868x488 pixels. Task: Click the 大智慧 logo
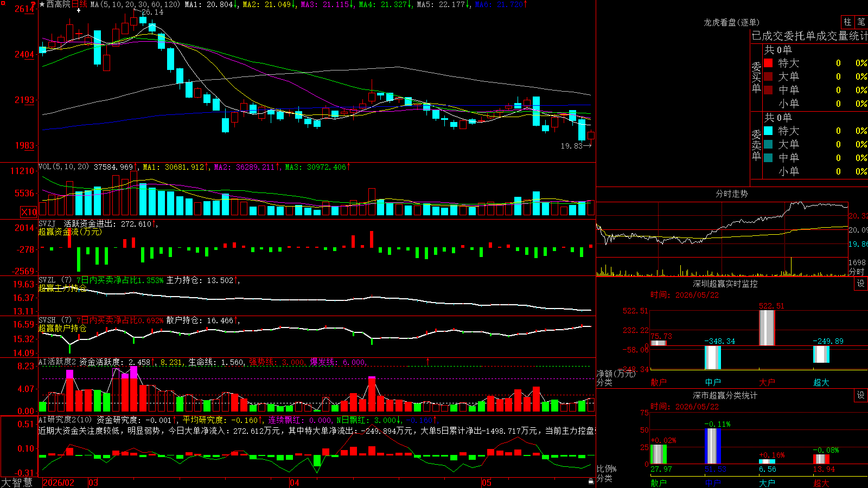(x=17, y=483)
